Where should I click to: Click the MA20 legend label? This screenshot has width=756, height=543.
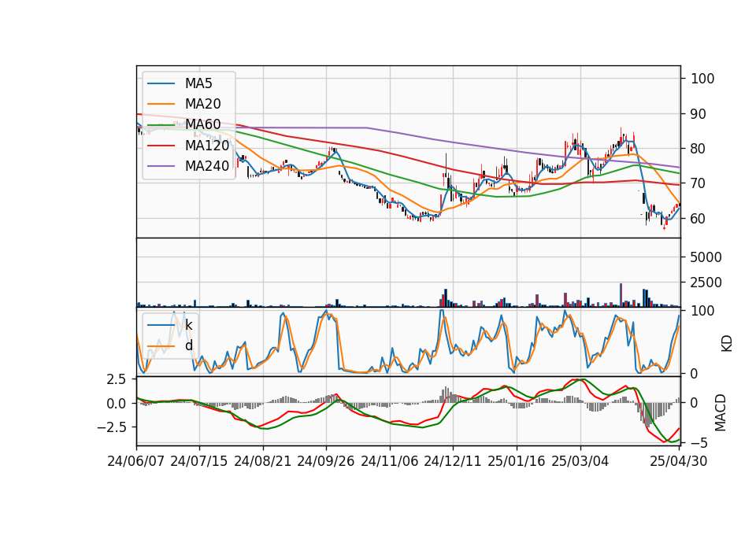tap(203, 104)
